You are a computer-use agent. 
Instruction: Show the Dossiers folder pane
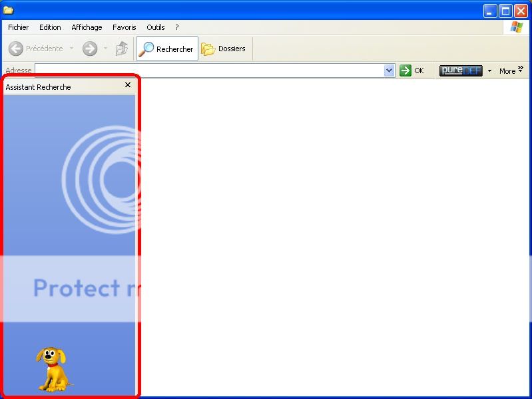tap(223, 49)
